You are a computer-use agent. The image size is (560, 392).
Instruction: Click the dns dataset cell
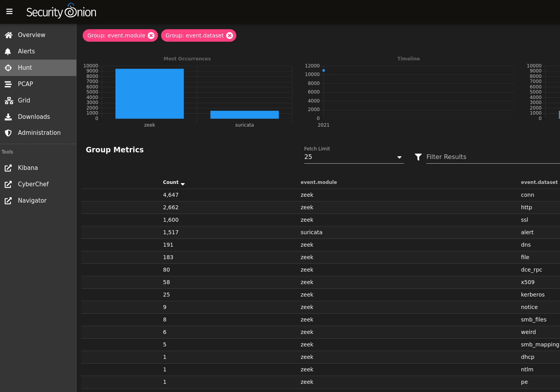click(526, 245)
